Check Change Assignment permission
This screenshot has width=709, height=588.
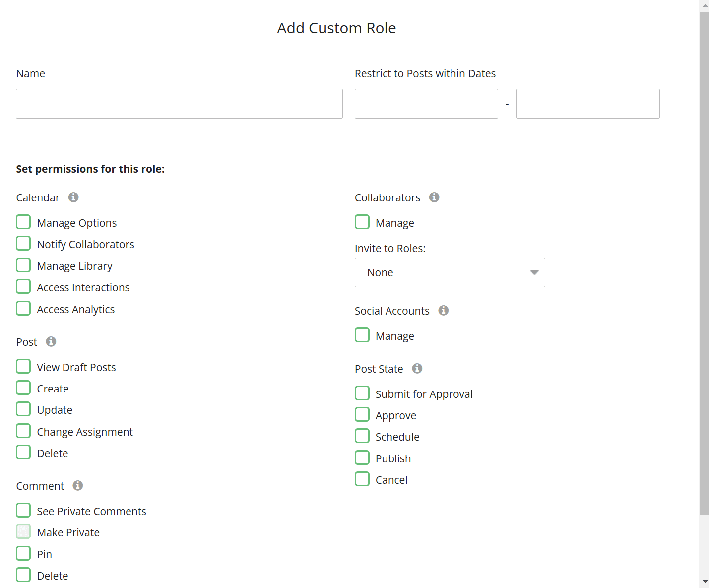point(23,431)
